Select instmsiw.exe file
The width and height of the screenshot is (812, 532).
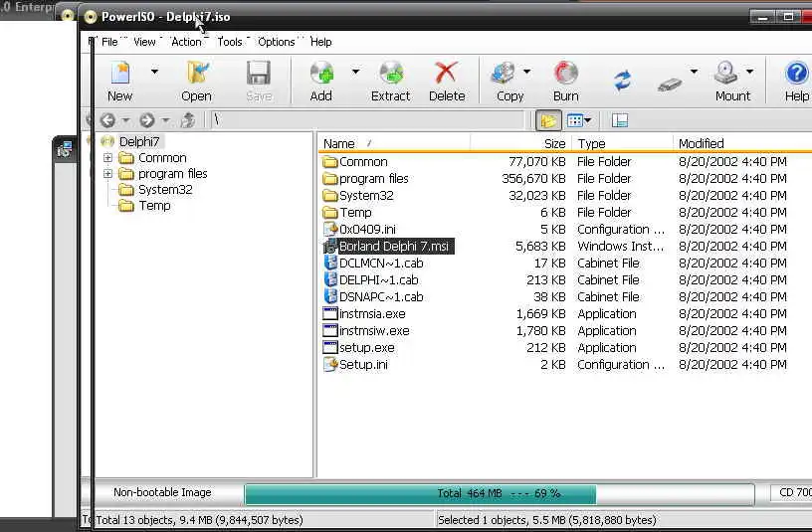click(374, 331)
